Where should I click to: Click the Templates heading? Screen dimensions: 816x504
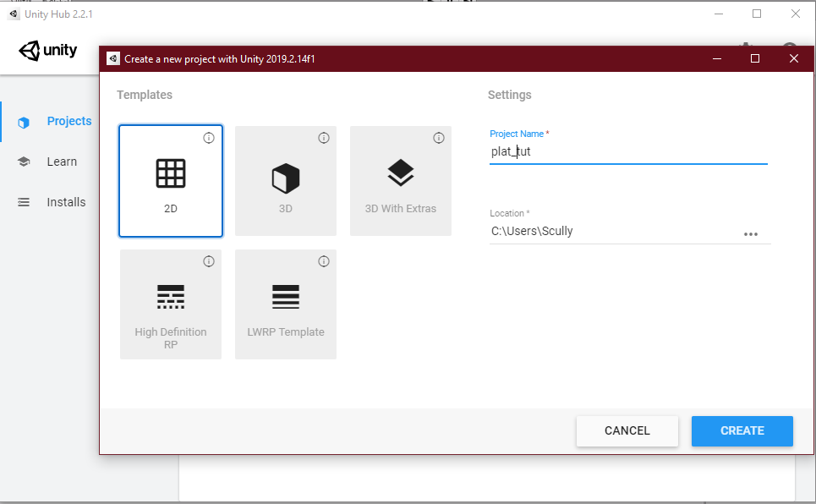(144, 95)
